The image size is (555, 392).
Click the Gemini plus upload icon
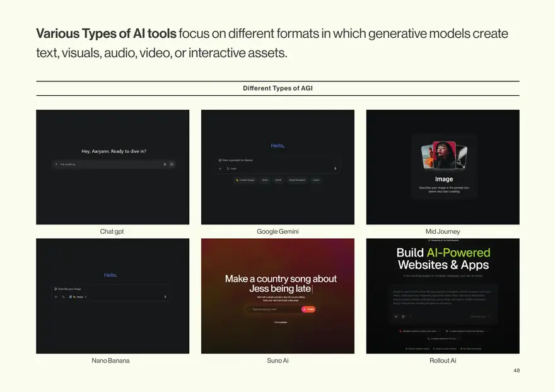point(220,168)
